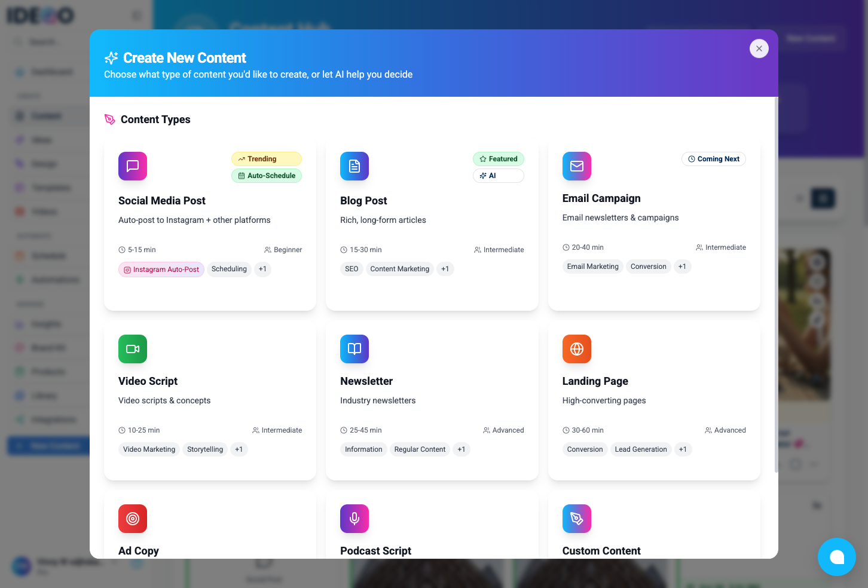The height and width of the screenshot is (588, 868).
Task: Expand +1 tags on Email Campaign
Action: [683, 267]
